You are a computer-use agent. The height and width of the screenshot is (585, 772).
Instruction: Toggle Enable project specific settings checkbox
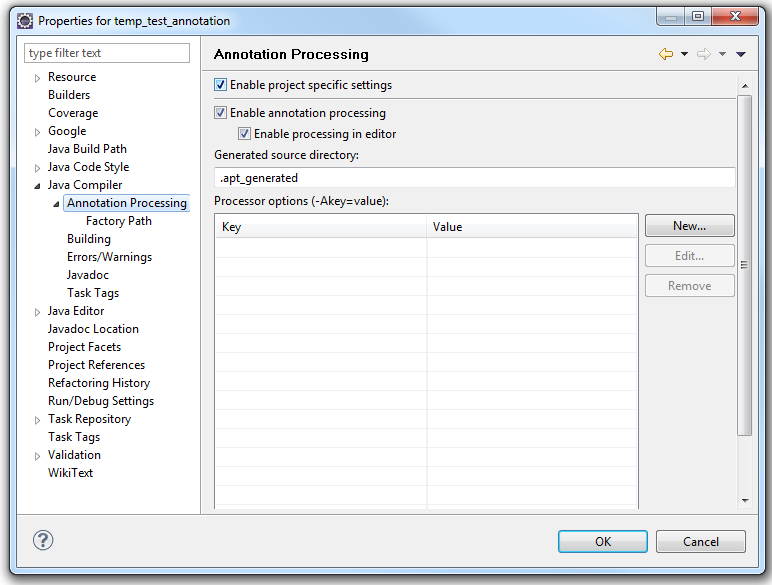pyautogui.click(x=221, y=85)
